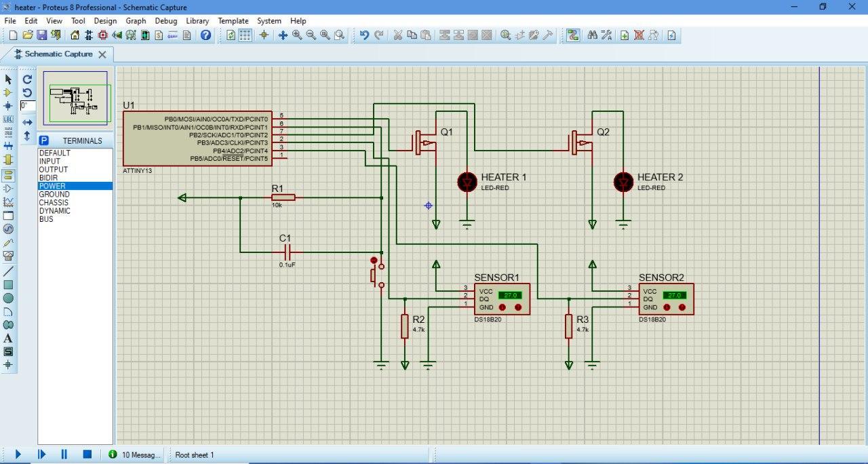Screen dimensions: 868x464
Task: Click the Y-Mirror vertical flip icon
Action: 27,136
